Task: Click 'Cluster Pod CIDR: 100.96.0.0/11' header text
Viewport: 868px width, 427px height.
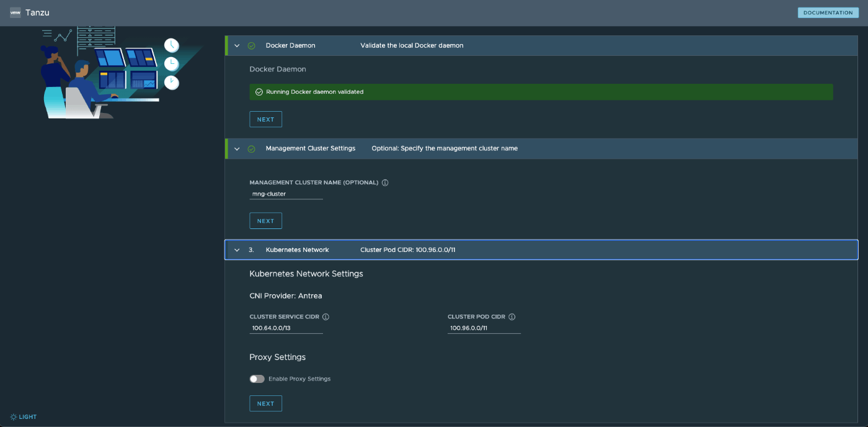Action: pyautogui.click(x=408, y=249)
